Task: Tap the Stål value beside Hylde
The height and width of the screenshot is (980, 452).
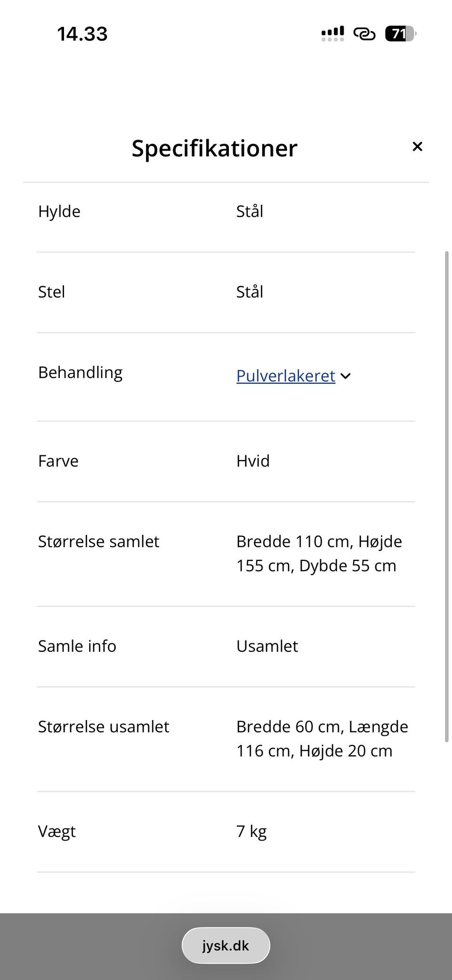Action: (250, 211)
